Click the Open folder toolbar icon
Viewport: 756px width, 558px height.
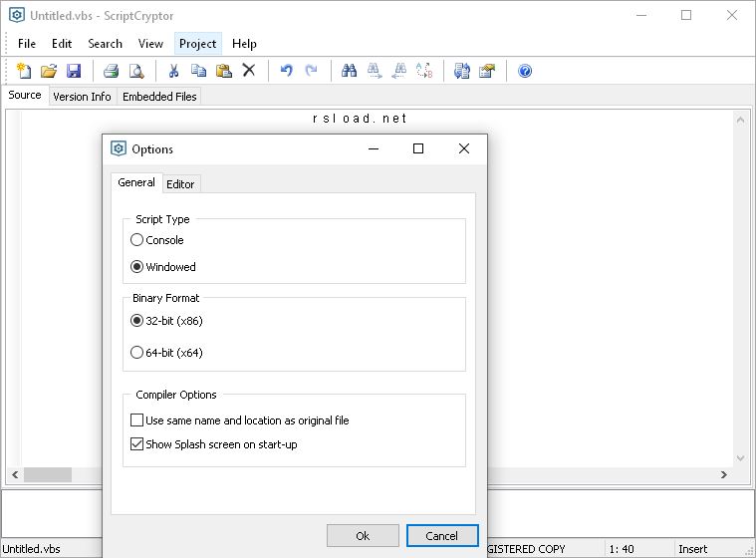tap(49, 71)
